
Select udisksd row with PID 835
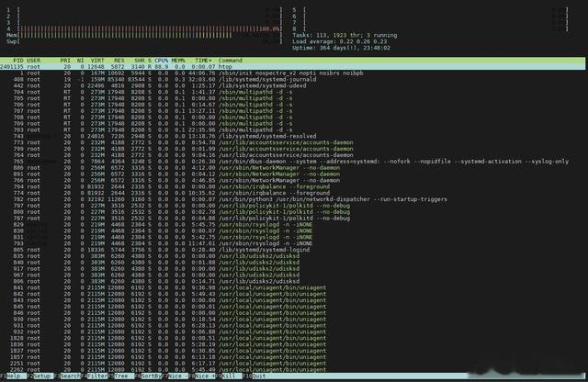[x=292, y=256]
